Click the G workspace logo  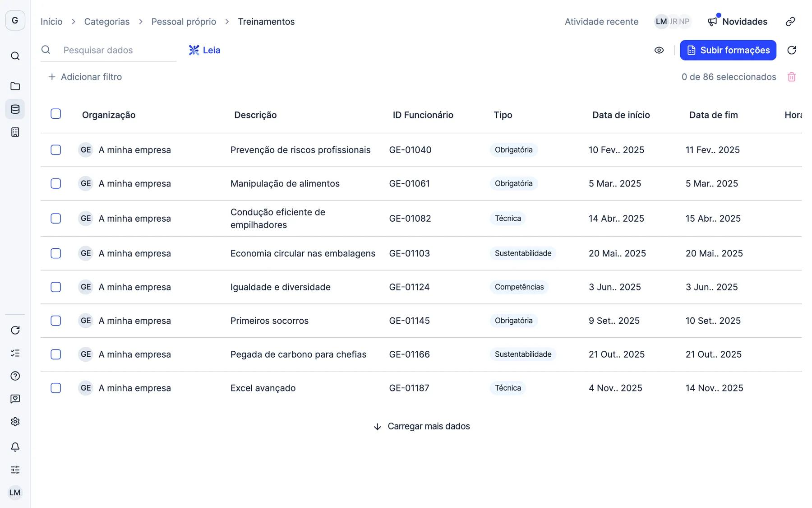tap(15, 20)
